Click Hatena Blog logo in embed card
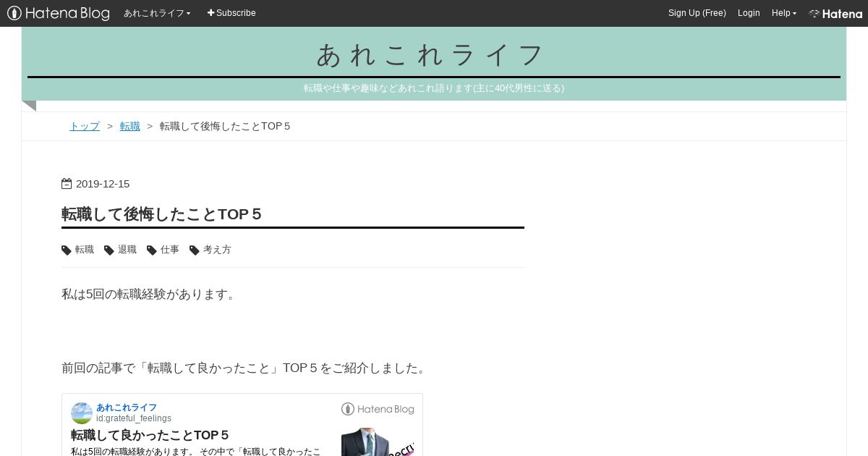Image resolution: width=868 pixels, height=456 pixels. [x=378, y=409]
